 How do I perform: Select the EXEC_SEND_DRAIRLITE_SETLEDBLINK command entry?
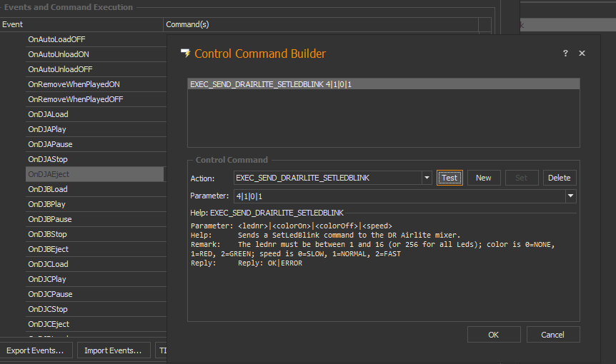tap(272, 84)
